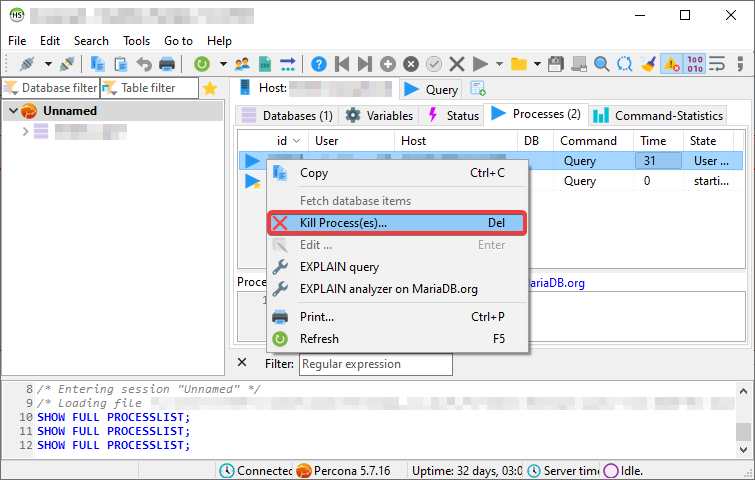
Task: Collapse the Unnamed session tree node
Action: 13,111
